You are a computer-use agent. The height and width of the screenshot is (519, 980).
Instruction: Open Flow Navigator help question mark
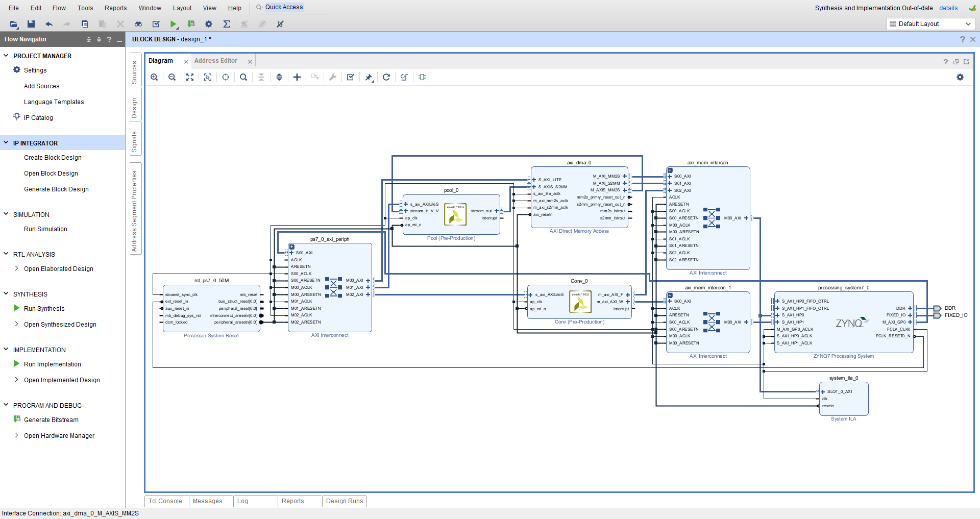pyautogui.click(x=109, y=39)
